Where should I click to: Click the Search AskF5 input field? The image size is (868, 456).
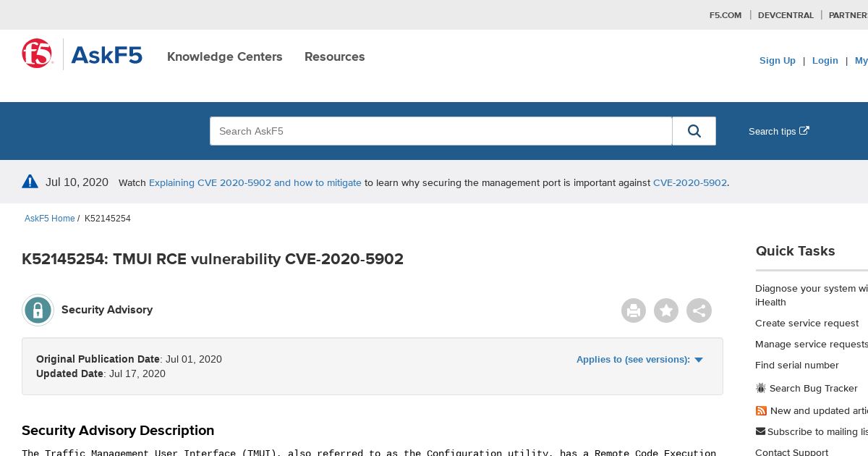(x=441, y=131)
